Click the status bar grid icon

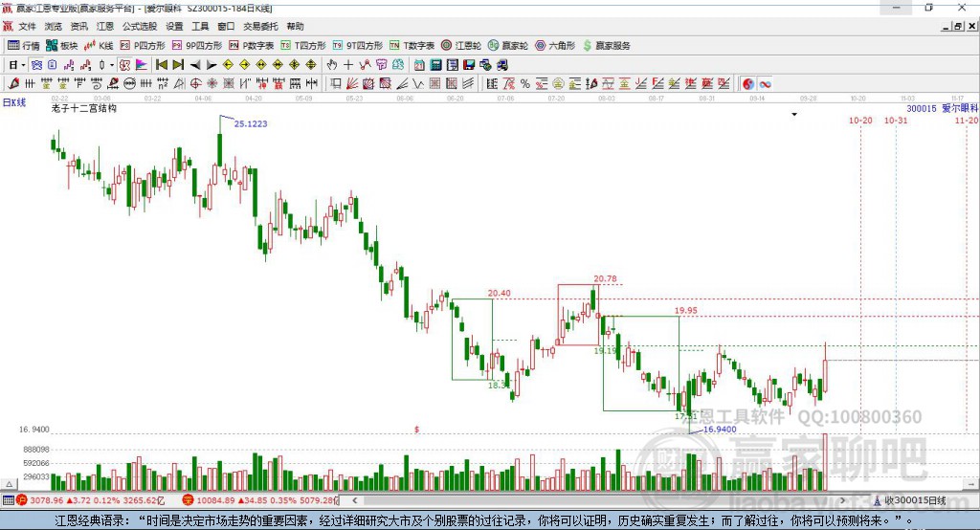[x=8, y=500]
